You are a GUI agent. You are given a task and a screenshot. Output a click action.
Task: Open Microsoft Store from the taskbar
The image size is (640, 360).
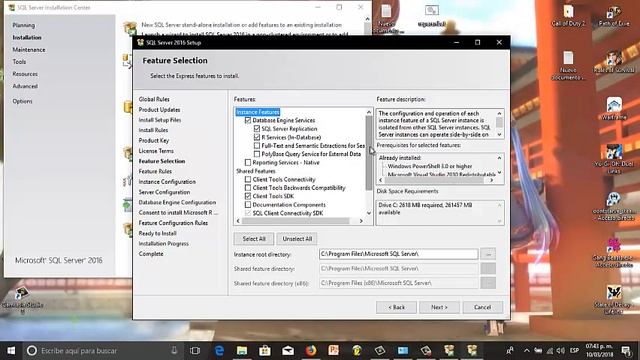click(265, 351)
